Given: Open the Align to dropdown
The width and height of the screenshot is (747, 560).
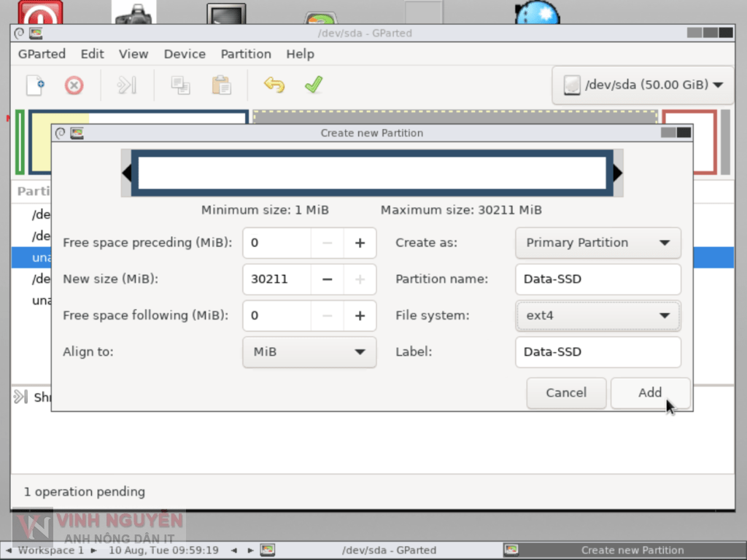Looking at the screenshot, I should (309, 352).
